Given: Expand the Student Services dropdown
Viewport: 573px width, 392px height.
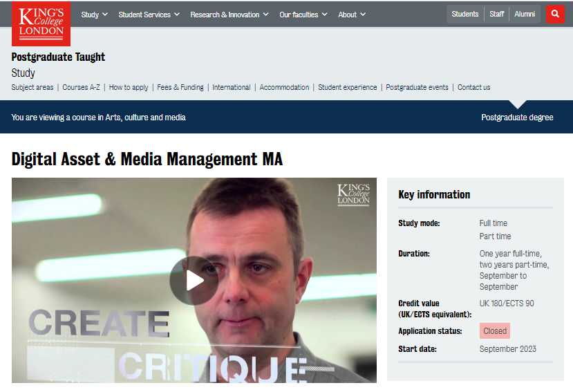Looking at the screenshot, I should tap(149, 15).
